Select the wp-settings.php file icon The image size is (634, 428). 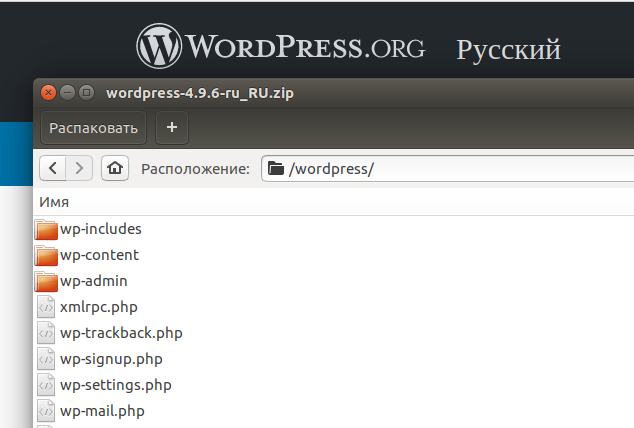coord(46,385)
